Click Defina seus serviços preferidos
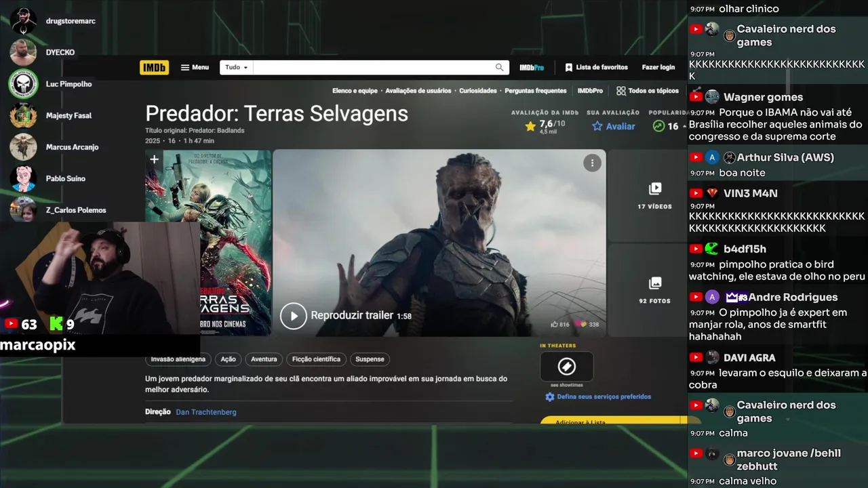868x488 pixels. tap(604, 396)
